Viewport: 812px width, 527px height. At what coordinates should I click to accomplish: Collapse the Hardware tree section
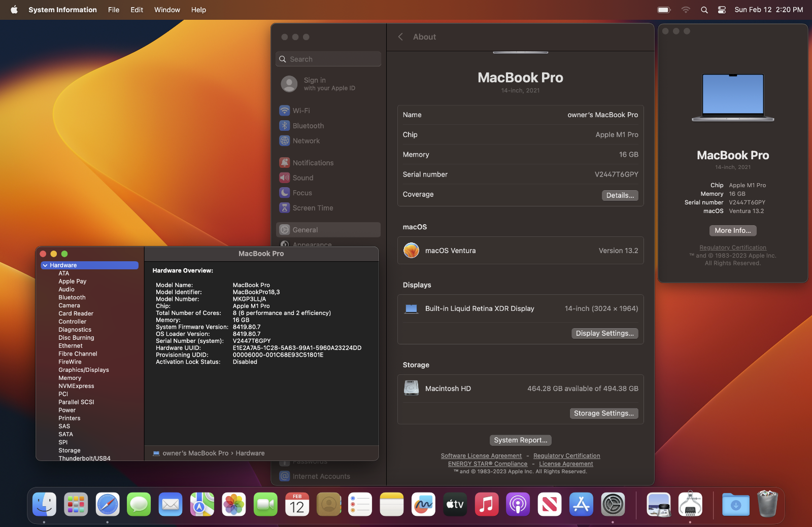click(x=45, y=265)
